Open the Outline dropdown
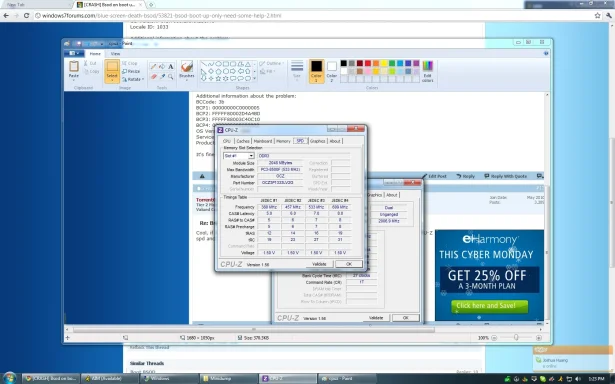The height and width of the screenshot is (384, 615). pyautogui.click(x=271, y=64)
